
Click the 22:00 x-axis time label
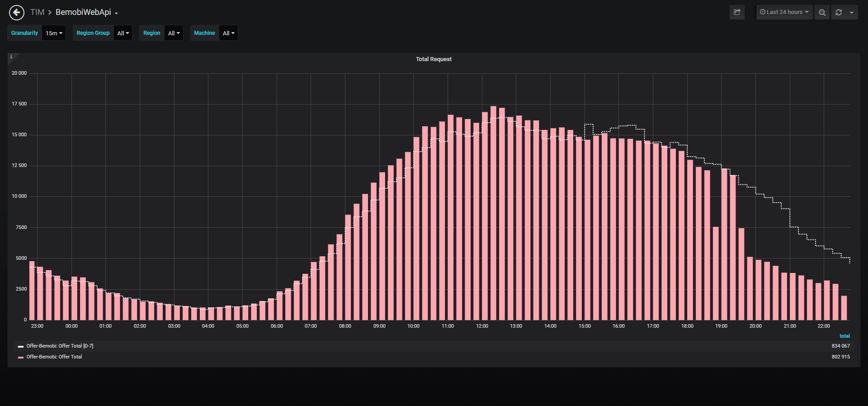(x=824, y=326)
